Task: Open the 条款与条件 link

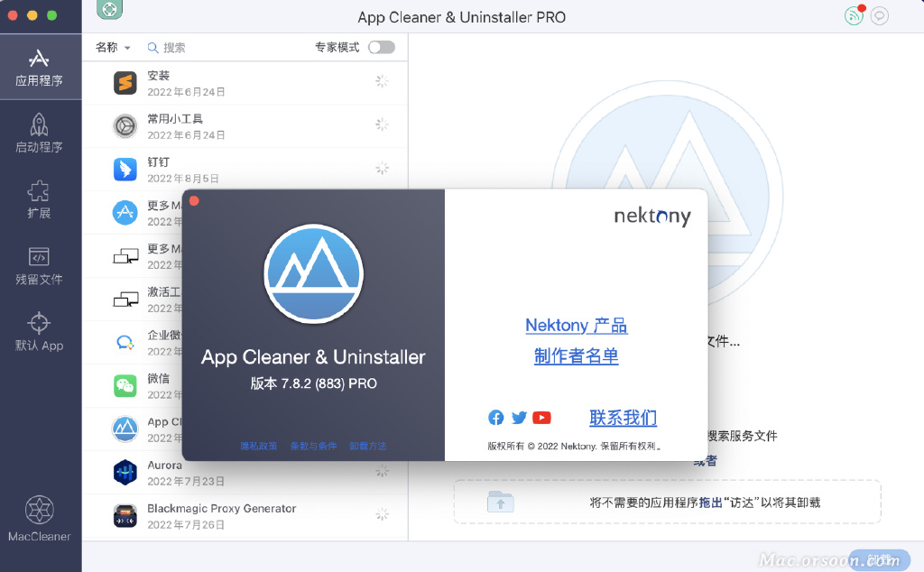Action: tap(313, 446)
